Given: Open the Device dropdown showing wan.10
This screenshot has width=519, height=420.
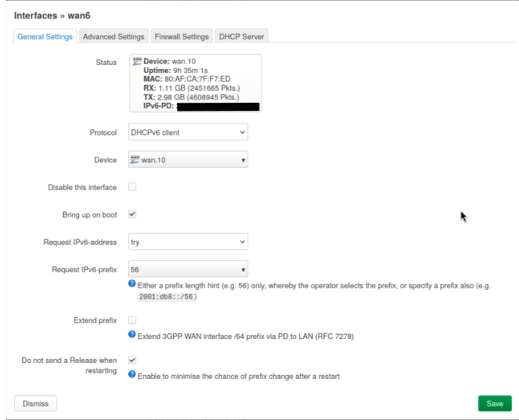Looking at the screenshot, I should [188, 159].
